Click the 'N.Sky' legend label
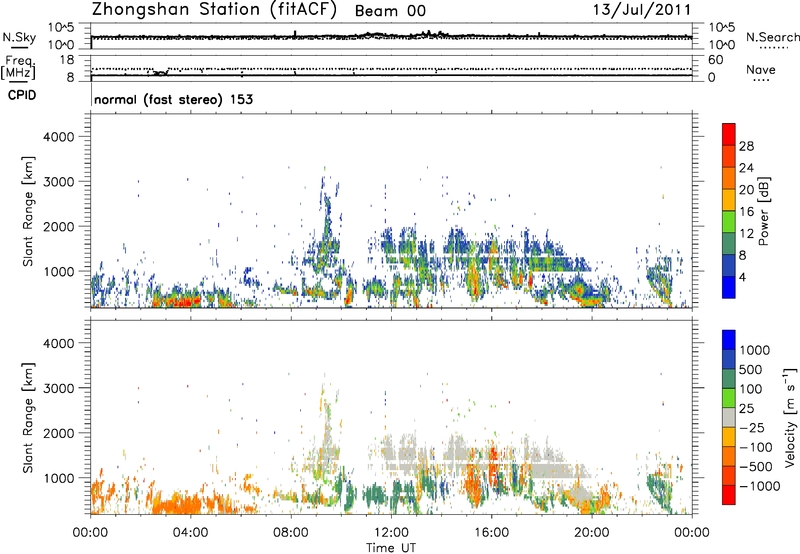This screenshot has width=800, height=554. [x=19, y=37]
